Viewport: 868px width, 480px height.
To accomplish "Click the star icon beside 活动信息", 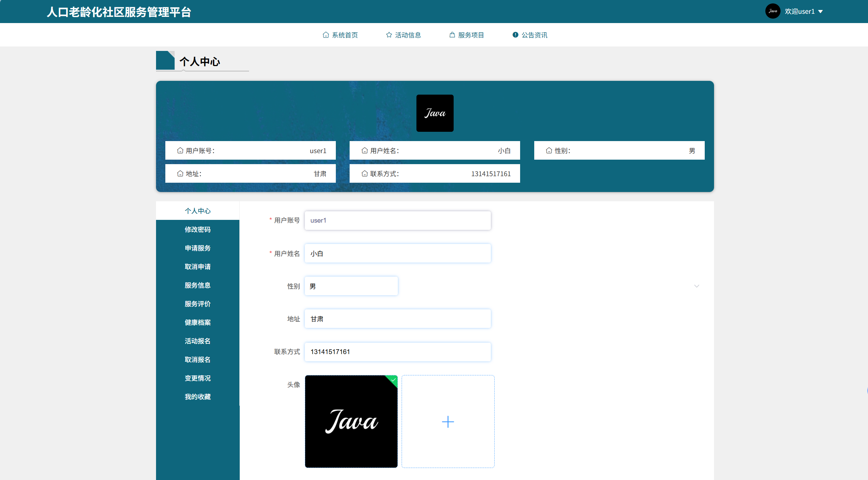I will [x=389, y=35].
